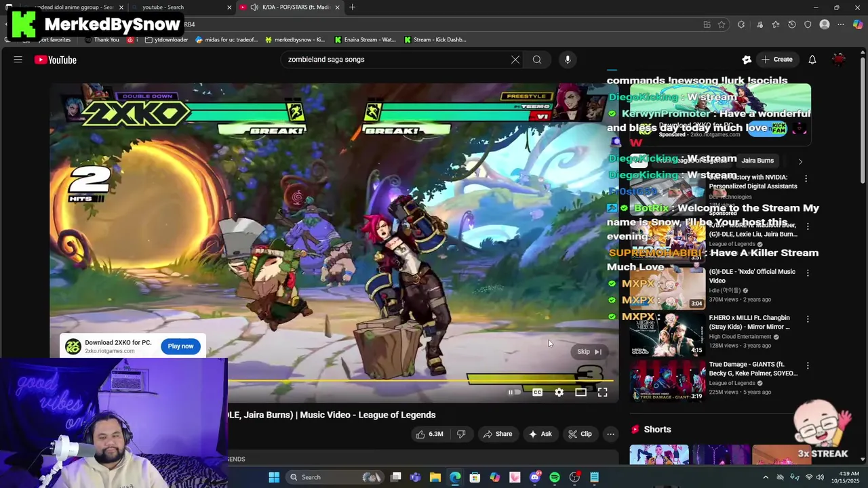Open OBS Studio from taskbar

(x=574, y=477)
